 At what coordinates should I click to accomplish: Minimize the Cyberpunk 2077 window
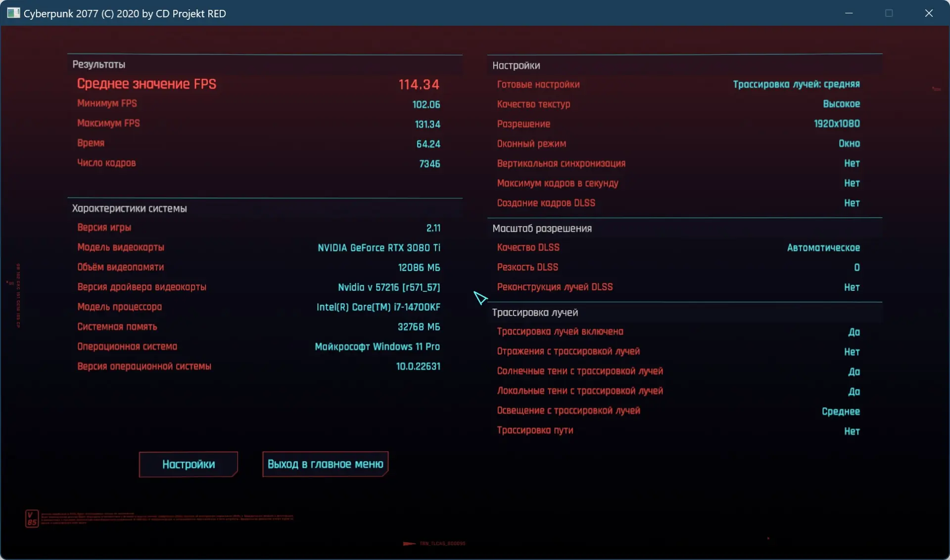tap(849, 13)
